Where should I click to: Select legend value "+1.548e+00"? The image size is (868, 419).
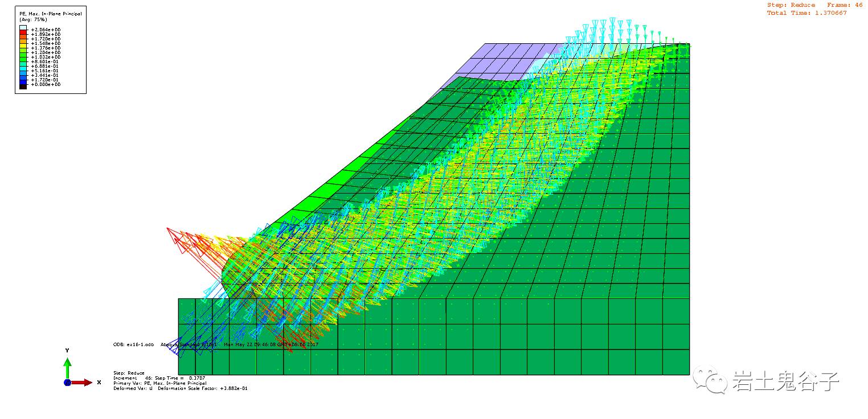tap(46, 43)
